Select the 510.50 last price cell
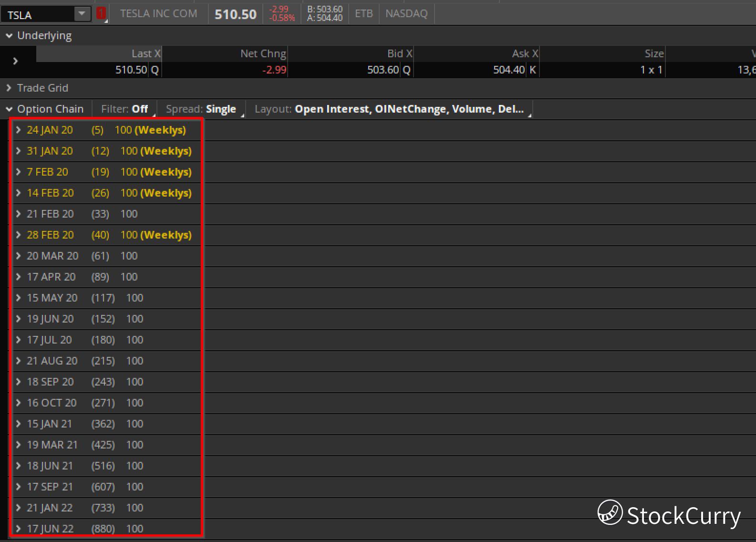The height and width of the screenshot is (542, 756). point(99,70)
